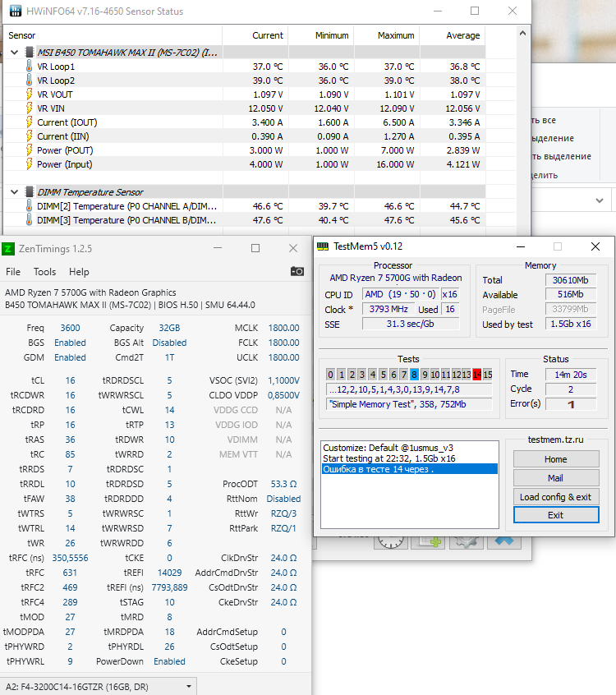
Task: Select the VR VOUT sensor row
Action: [245, 94]
